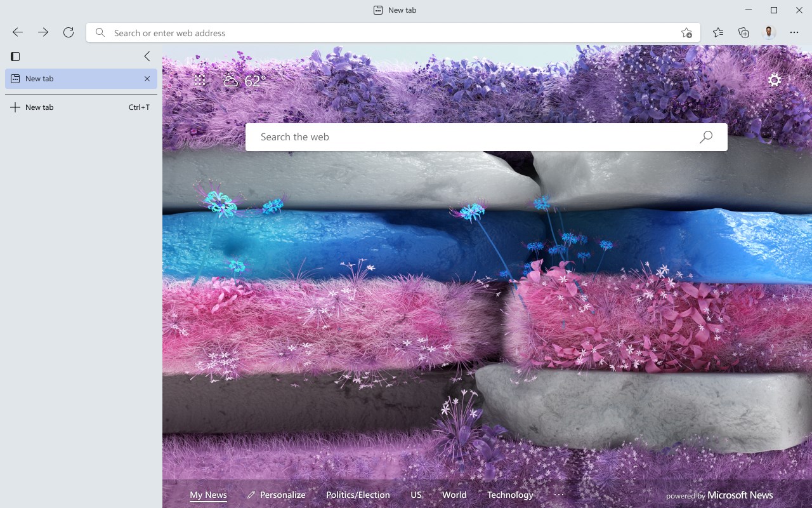Switch to Technology news tab

click(x=510, y=495)
